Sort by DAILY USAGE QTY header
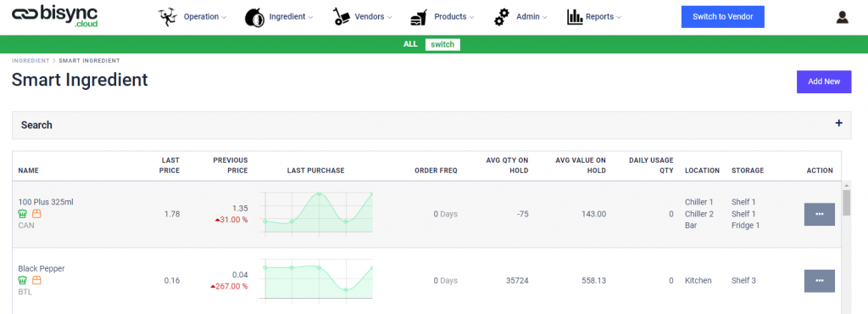This screenshot has width=868, height=314. pos(651,165)
